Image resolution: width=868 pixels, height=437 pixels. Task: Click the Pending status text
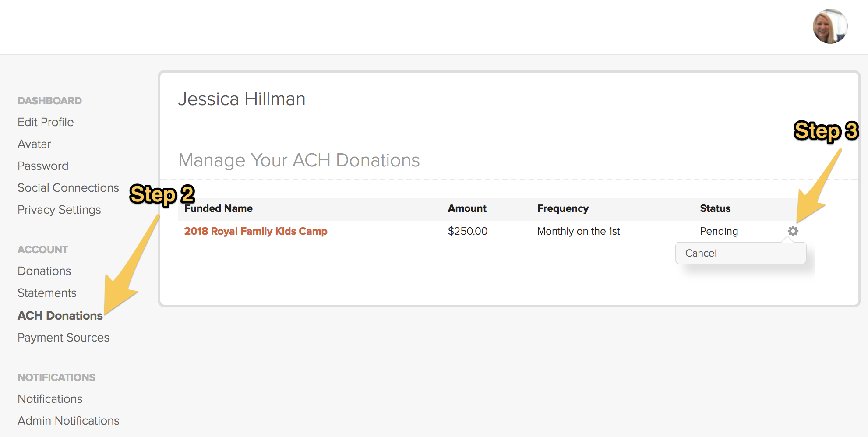coord(719,231)
